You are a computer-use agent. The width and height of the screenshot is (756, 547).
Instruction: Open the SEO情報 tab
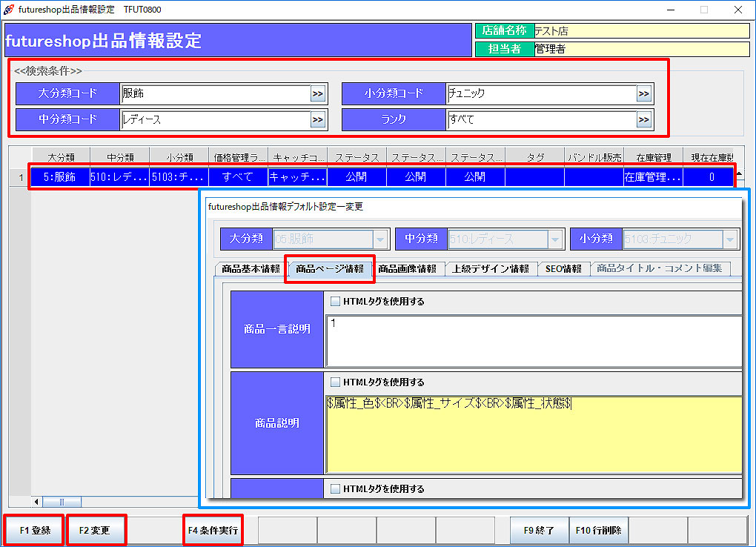click(x=563, y=268)
